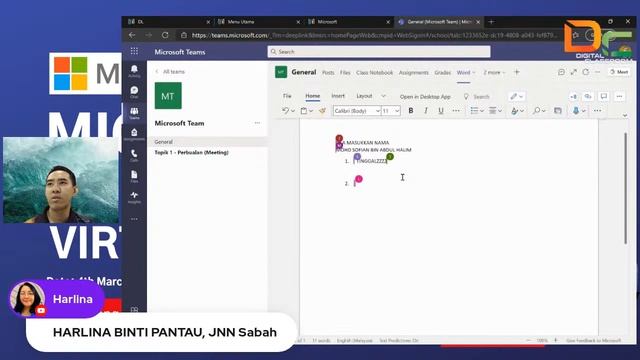The image size is (640, 360).
Task: Refresh the browser page
Action: [165, 35]
